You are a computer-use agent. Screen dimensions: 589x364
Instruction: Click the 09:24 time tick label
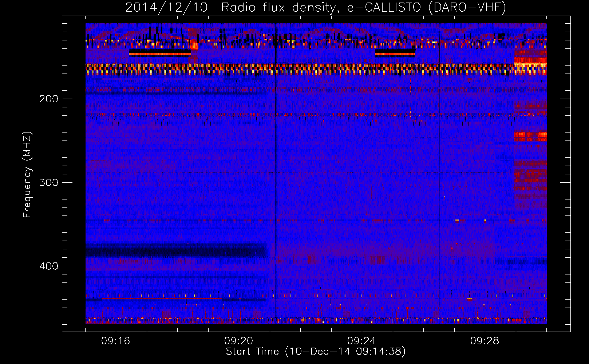(x=362, y=341)
